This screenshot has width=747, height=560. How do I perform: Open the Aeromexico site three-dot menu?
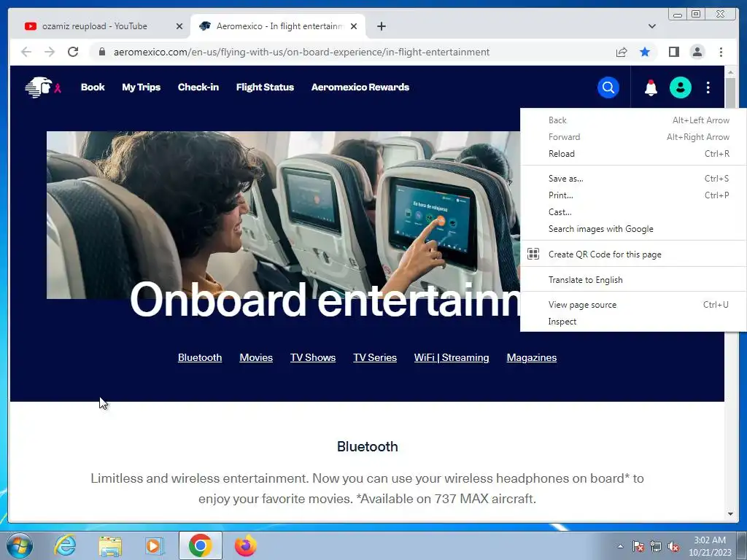click(x=708, y=87)
